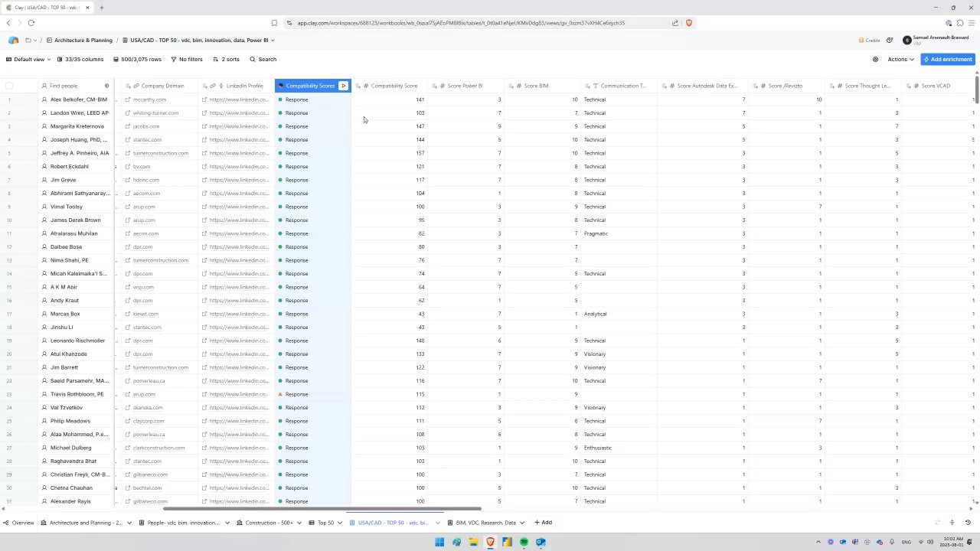This screenshot has width=980, height=551.
Task: Open the No filters control
Action: pyautogui.click(x=187, y=59)
